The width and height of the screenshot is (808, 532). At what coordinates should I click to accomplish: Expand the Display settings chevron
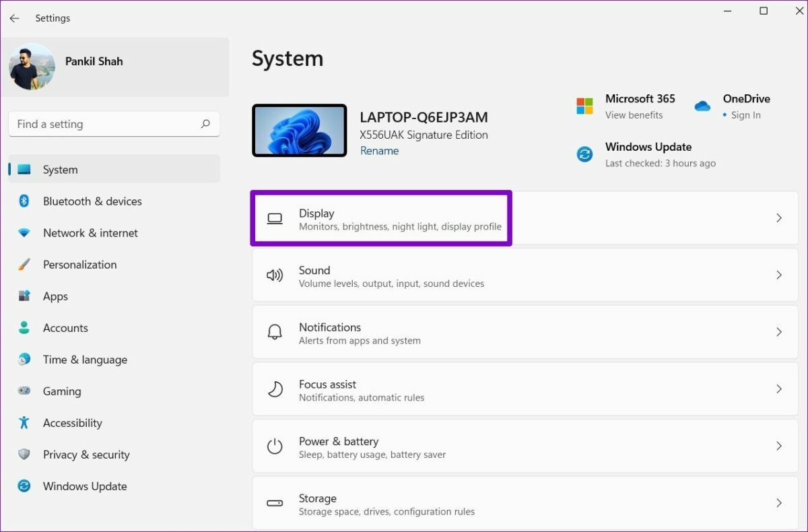tap(778, 218)
